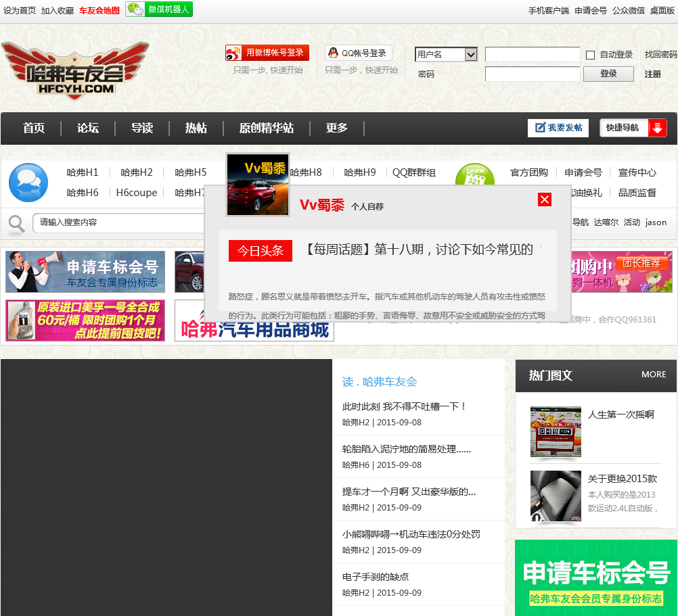Click 加入收藏 at the top
The image size is (678, 616).
[x=57, y=10]
